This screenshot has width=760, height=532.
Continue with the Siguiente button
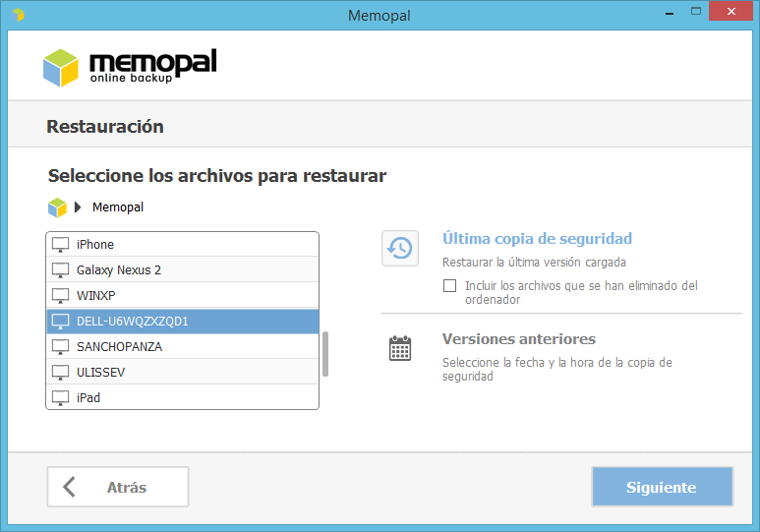(662, 487)
